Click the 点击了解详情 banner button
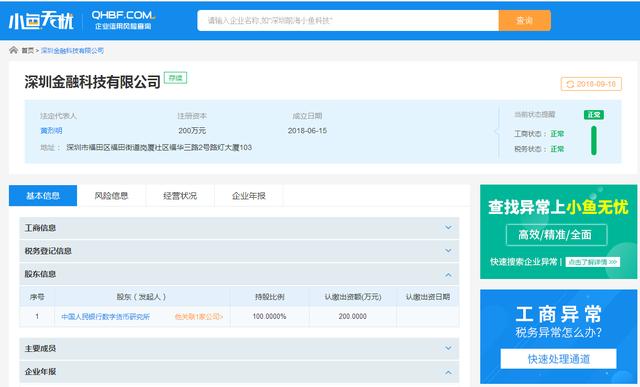 tap(593, 262)
